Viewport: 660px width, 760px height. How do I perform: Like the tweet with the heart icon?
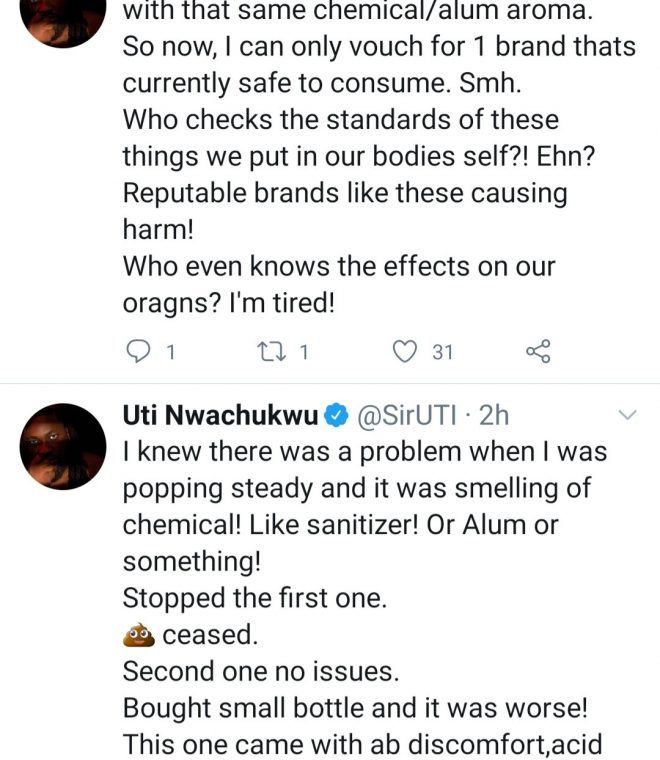point(404,351)
